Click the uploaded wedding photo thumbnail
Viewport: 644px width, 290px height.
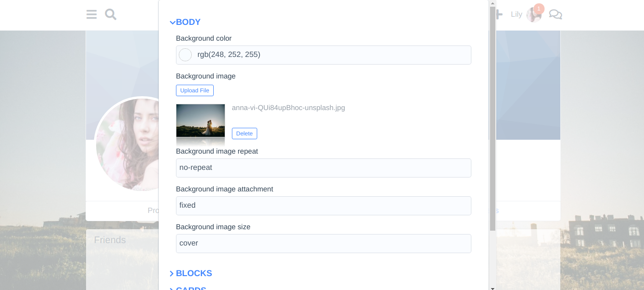(x=200, y=121)
